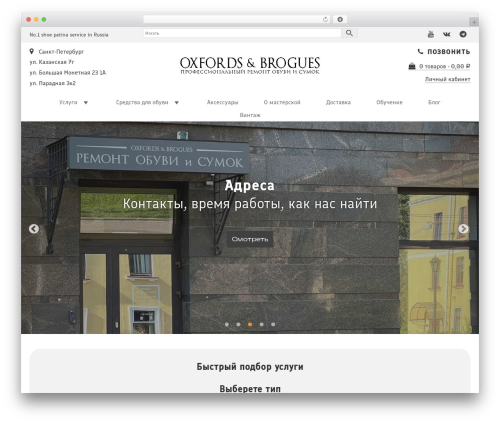Click the Санкт-Петербург city label
Image resolution: width=500 pixels, height=423 pixels.
coord(61,52)
